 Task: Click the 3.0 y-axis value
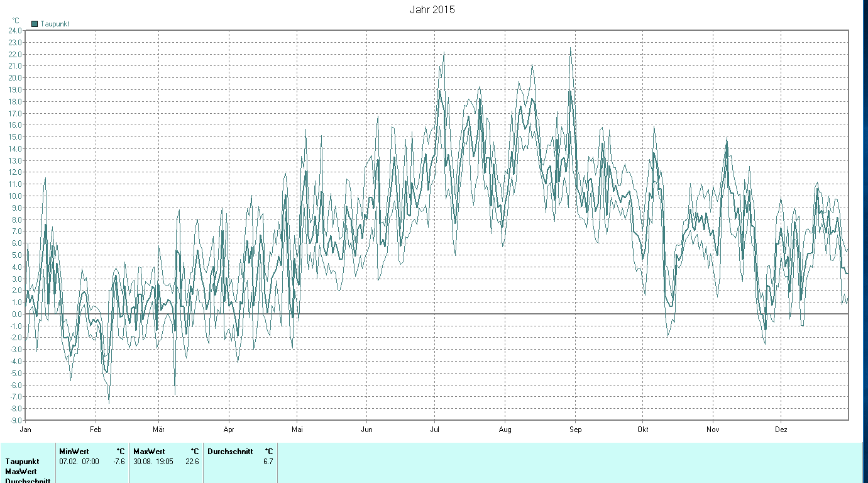(x=17, y=279)
